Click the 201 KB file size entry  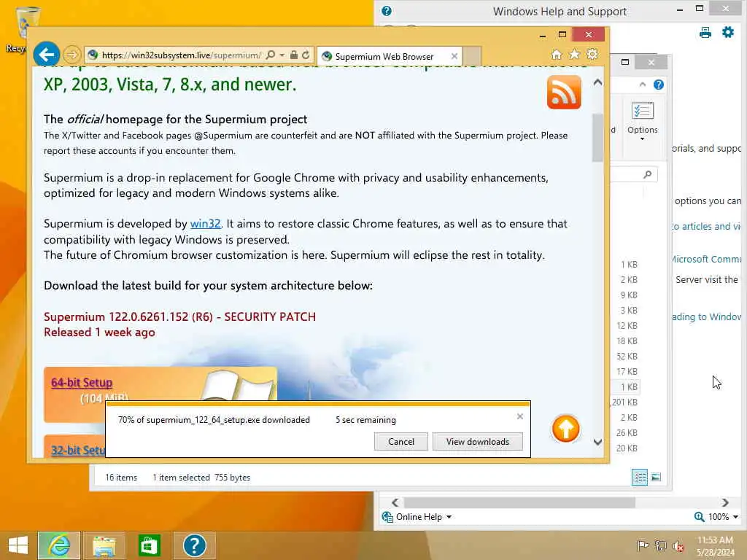[x=624, y=402]
